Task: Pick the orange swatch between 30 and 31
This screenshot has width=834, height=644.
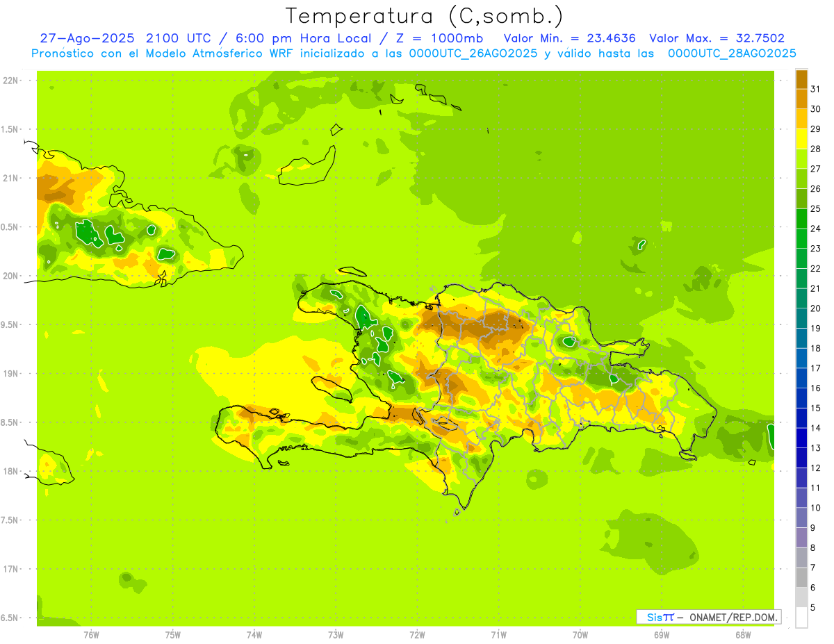Action: pos(802,99)
